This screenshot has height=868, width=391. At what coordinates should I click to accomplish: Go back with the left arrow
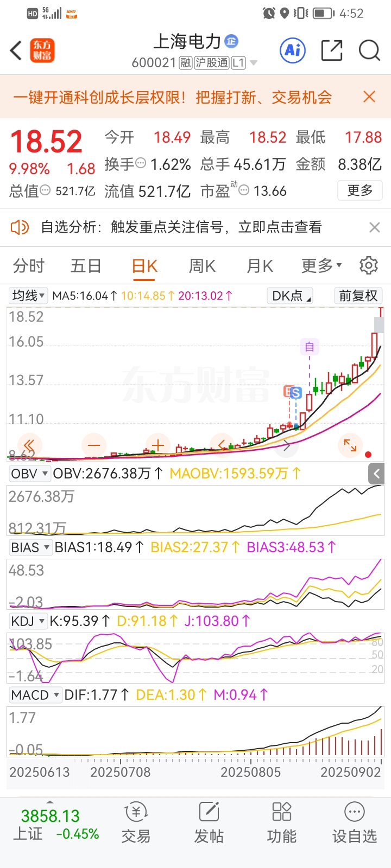[16, 50]
